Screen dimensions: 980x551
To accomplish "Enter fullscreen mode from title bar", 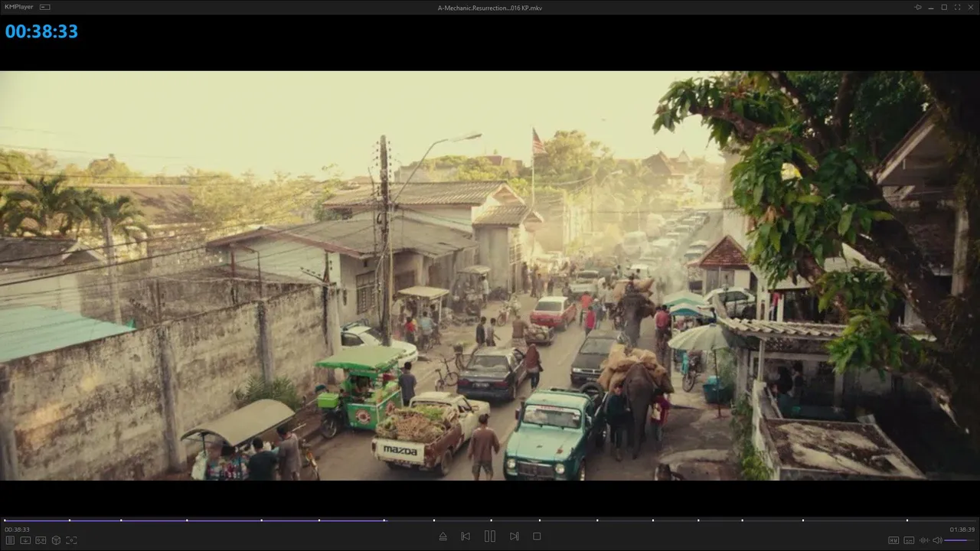I will [957, 7].
